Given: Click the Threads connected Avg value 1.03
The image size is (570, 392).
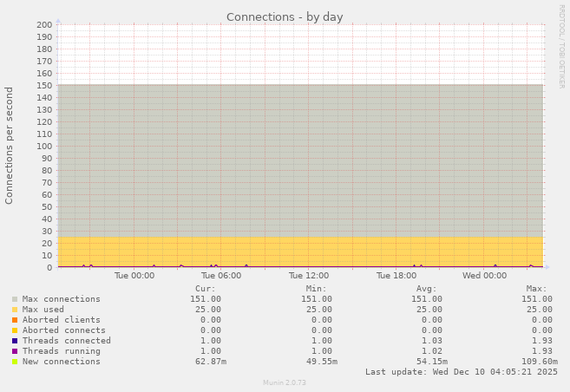Looking at the screenshot, I should pos(432,341).
